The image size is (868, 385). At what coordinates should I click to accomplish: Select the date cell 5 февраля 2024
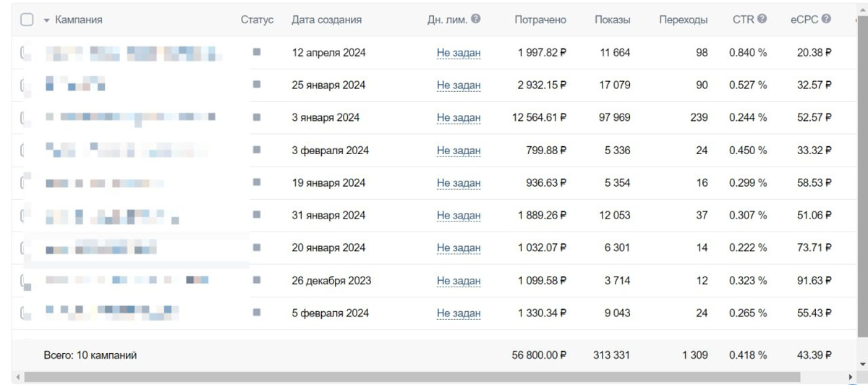coord(331,313)
